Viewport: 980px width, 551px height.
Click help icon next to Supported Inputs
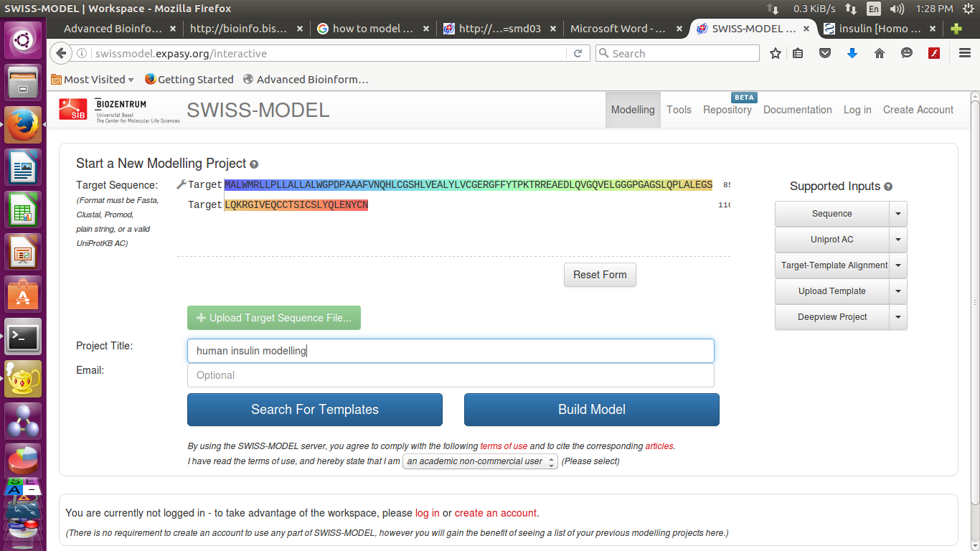[x=888, y=187]
